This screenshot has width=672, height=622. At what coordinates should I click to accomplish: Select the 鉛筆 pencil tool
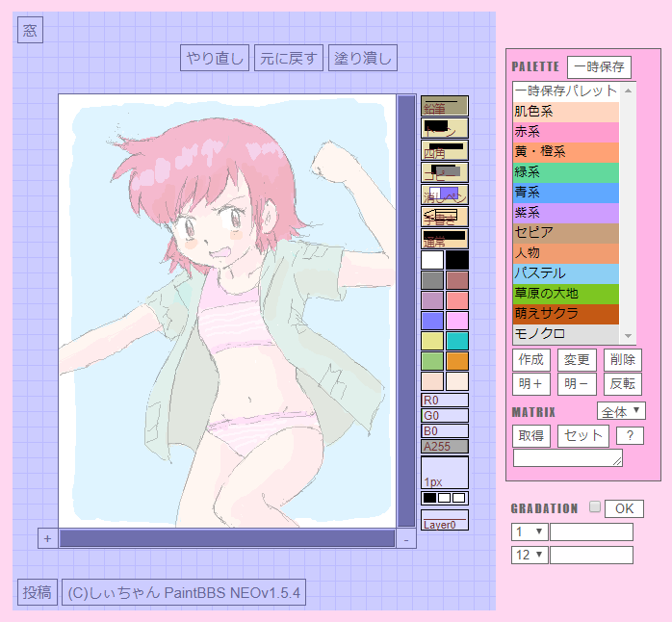click(444, 107)
